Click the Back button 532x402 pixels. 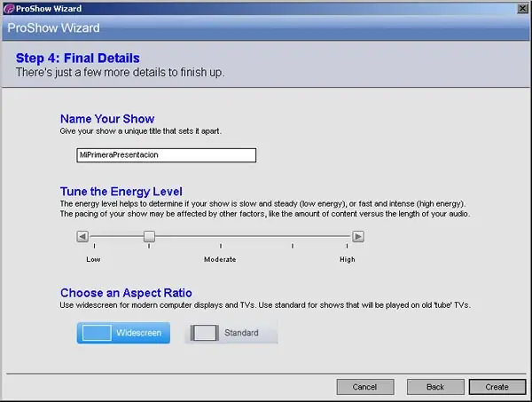pyautogui.click(x=435, y=387)
